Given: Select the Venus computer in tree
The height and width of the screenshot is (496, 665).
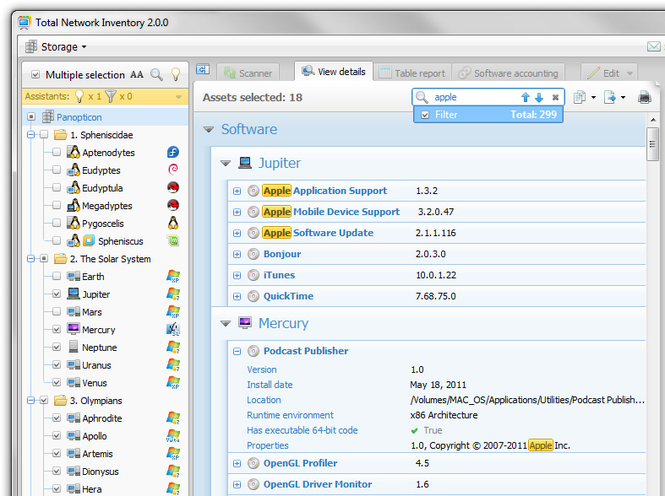Looking at the screenshot, I should tap(95, 383).
